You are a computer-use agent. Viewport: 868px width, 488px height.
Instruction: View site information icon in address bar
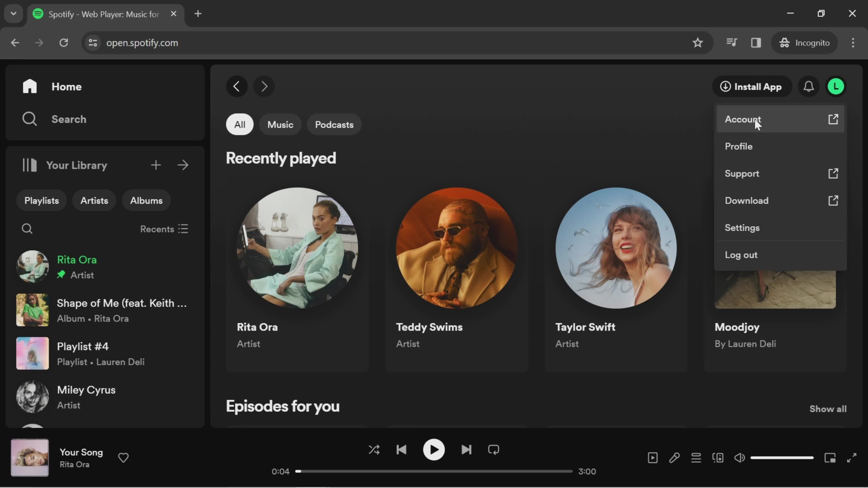coord(93,43)
